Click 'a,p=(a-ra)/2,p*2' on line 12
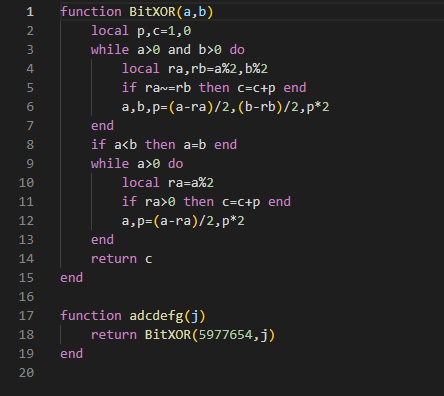Screen dimensions: 444x396 183,221
